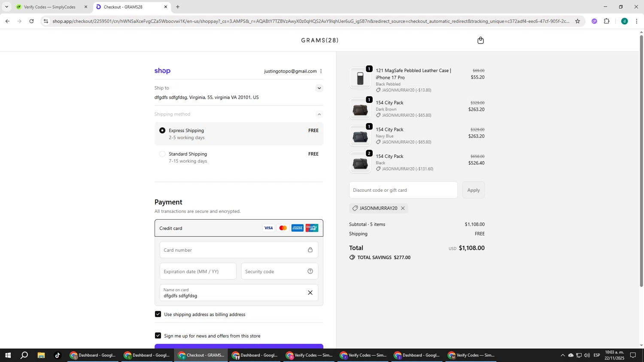
Task: Reload the checkout page
Action: click(31, 21)
